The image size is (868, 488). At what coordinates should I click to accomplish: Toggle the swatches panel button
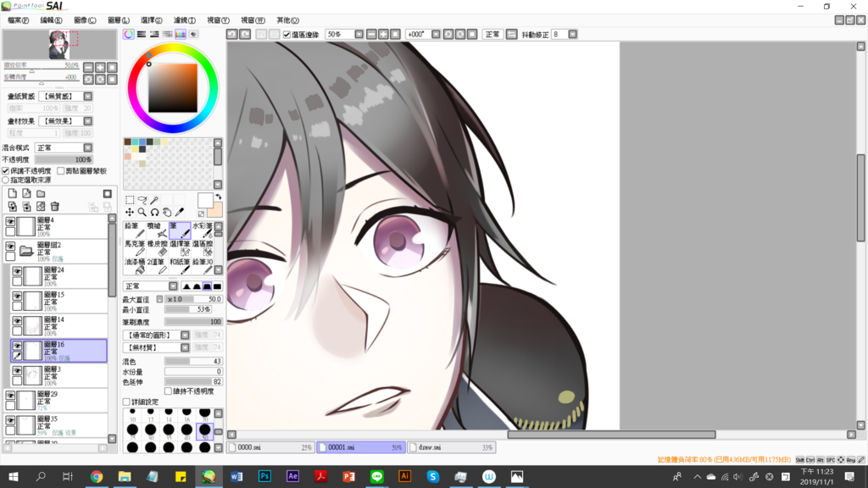(x=181, y=34)
